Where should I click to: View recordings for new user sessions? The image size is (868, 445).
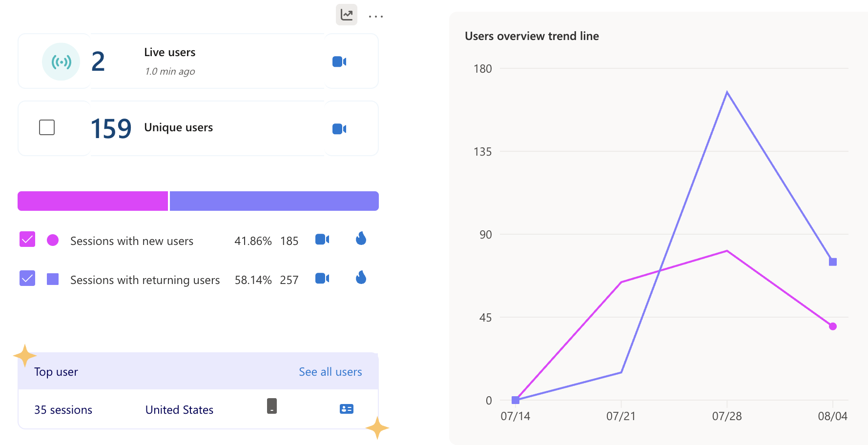click(x=322, y=239)
